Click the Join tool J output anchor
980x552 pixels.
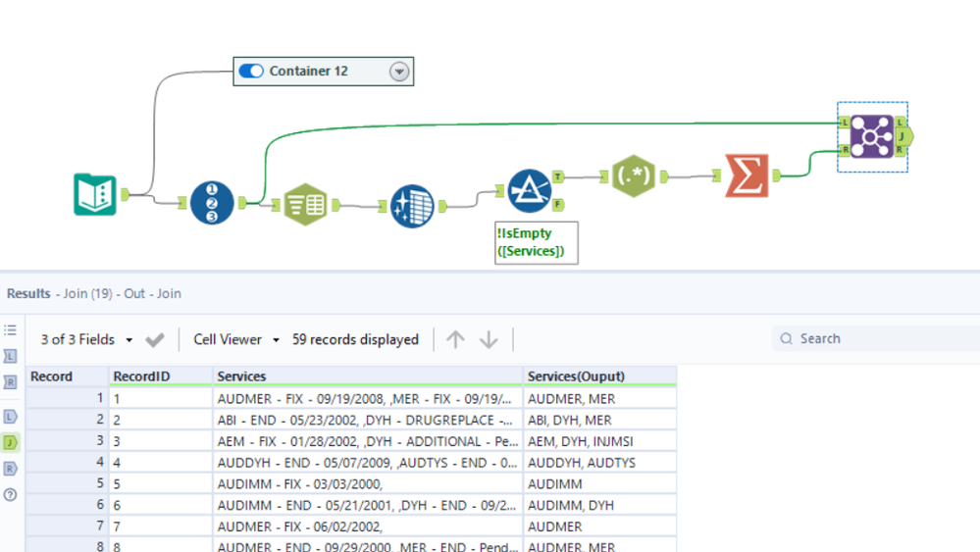(903, 136)
